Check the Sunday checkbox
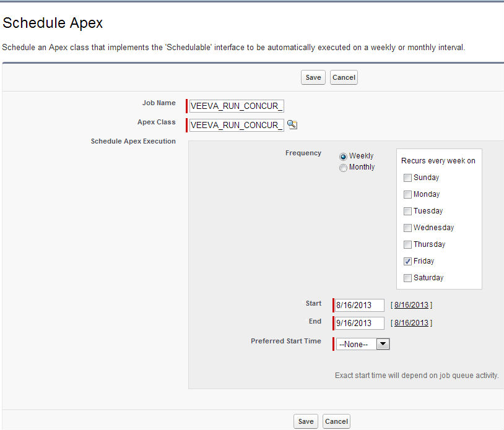Viewport: 504px width, 430px height. 407,178
